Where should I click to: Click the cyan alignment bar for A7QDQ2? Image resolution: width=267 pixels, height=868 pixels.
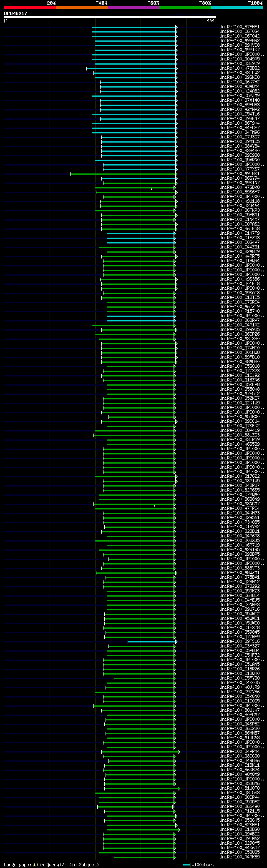pyautogui.click(x=132, y=68)
